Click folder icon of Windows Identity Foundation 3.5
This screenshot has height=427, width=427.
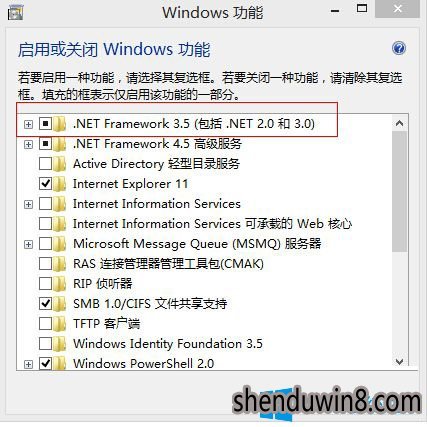coord(59,344)
